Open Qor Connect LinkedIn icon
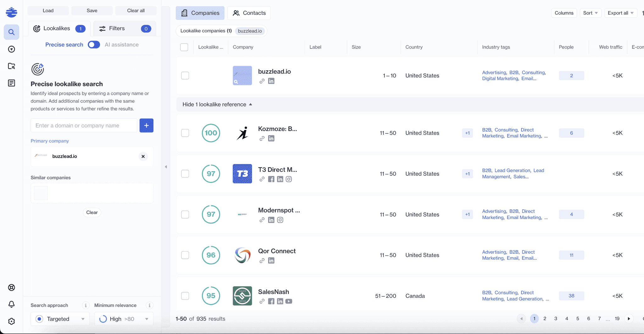 (271, 261)
